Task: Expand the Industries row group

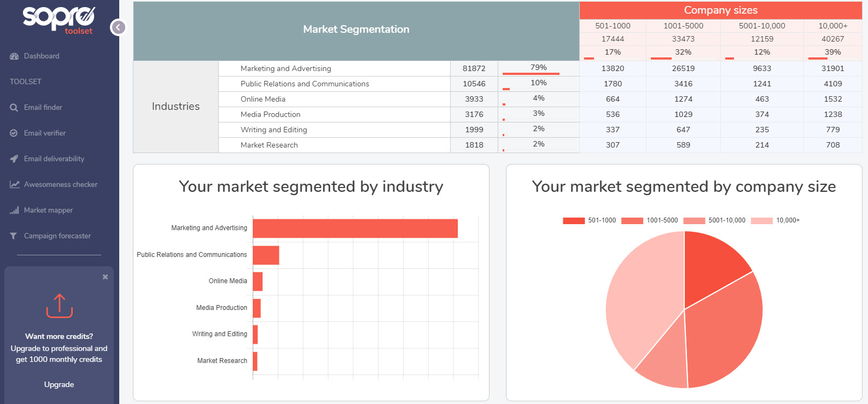Action: coord(175,106)
